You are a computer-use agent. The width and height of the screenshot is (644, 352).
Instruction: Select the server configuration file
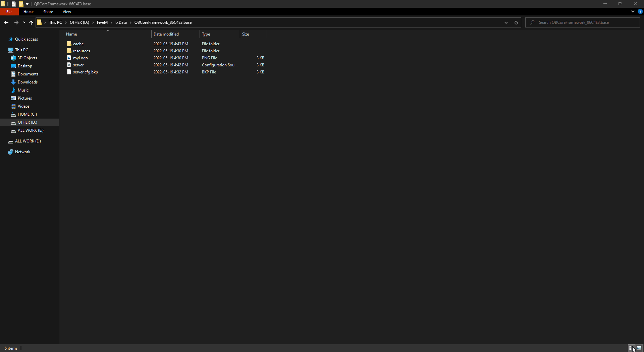[x=78, y=65]
